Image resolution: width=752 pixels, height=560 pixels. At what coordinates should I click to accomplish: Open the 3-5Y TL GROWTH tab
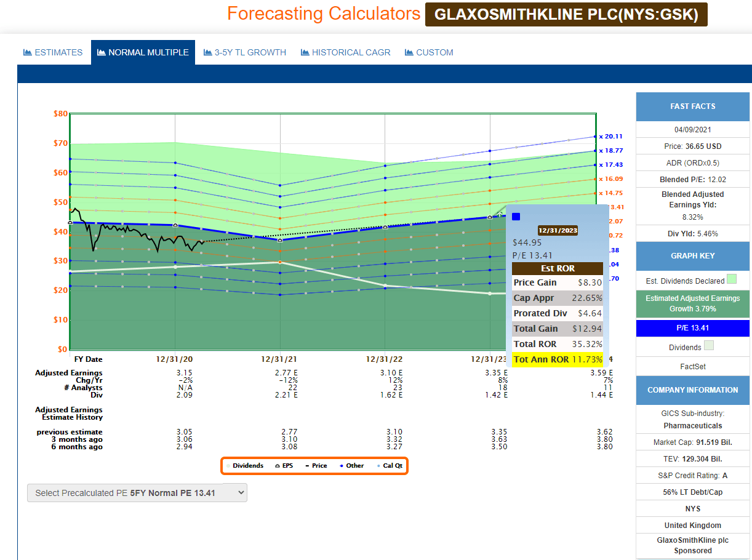[244, 52]
